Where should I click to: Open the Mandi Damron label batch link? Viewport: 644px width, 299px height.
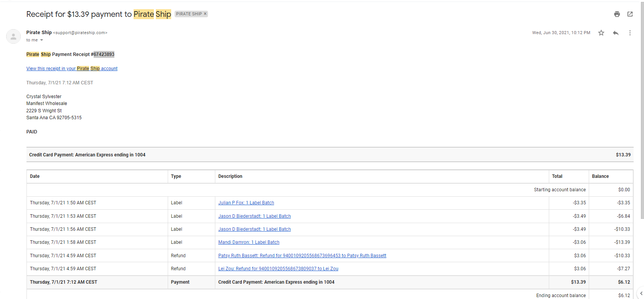pos(249,242)
